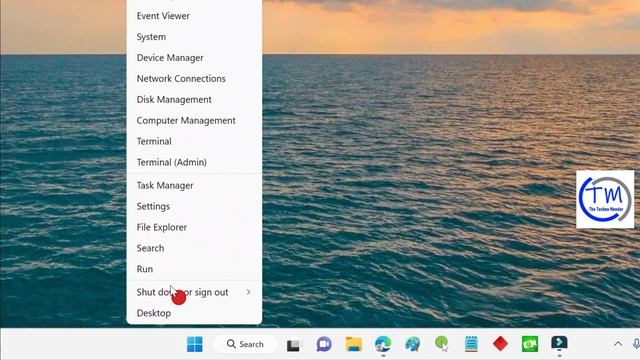Open the globe browser icon beside Edge
The height and width of the screenshot is (360, 640).
[x=412, y=344]
